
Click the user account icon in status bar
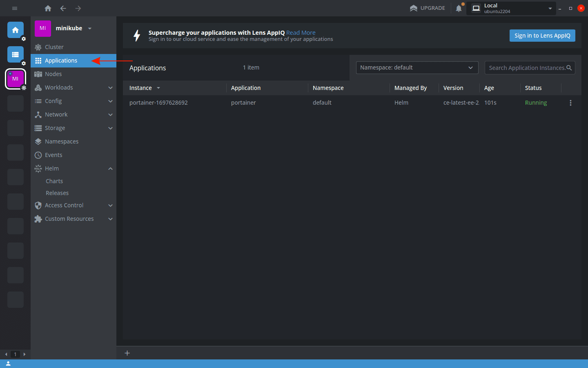[8, 364]
